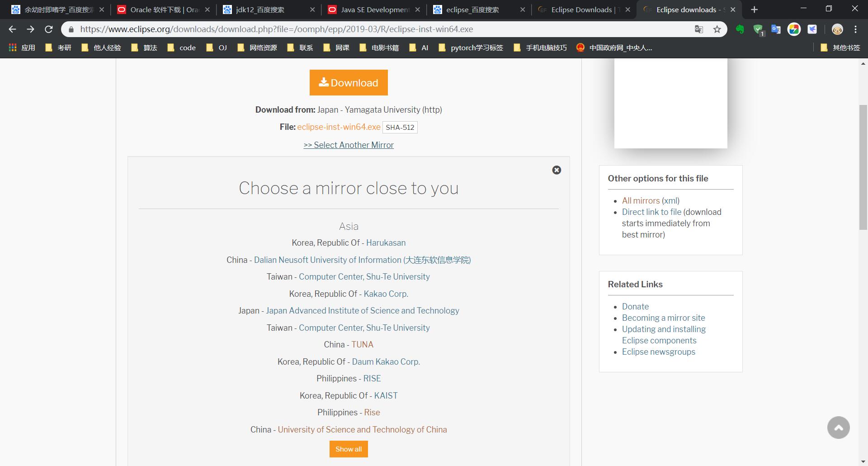868x466 pixels.
Task: Choose Dalian Neusoft University mirror
Action: coord(362,260)
